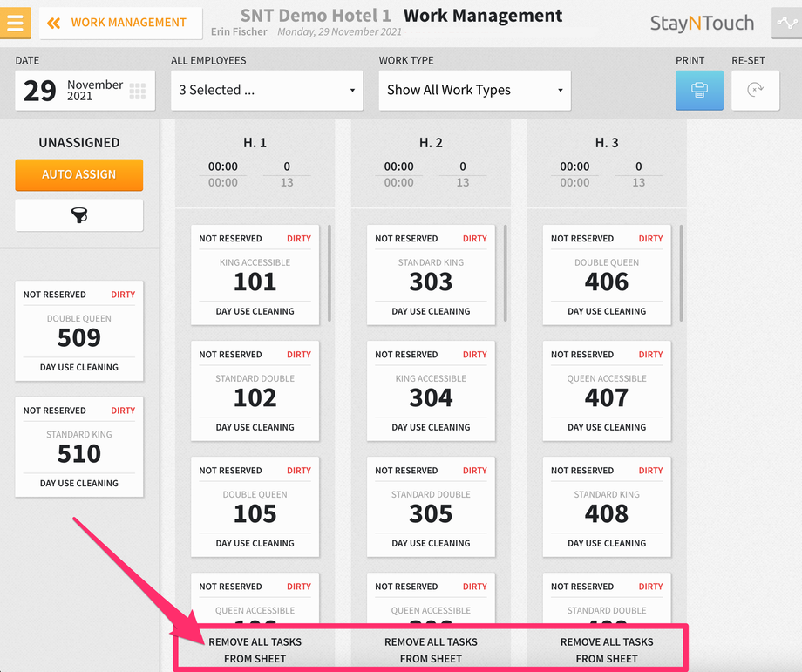Click the H. 3 column header

pos(607,143)
